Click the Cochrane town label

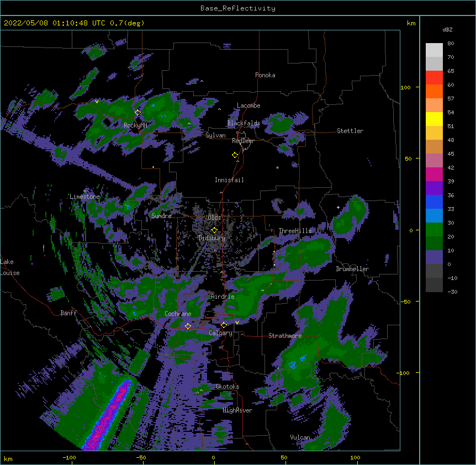click(x=178, y=314)
